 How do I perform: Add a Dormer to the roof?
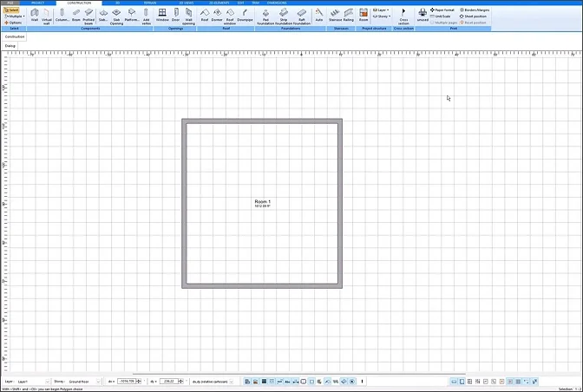pos(217,16)
